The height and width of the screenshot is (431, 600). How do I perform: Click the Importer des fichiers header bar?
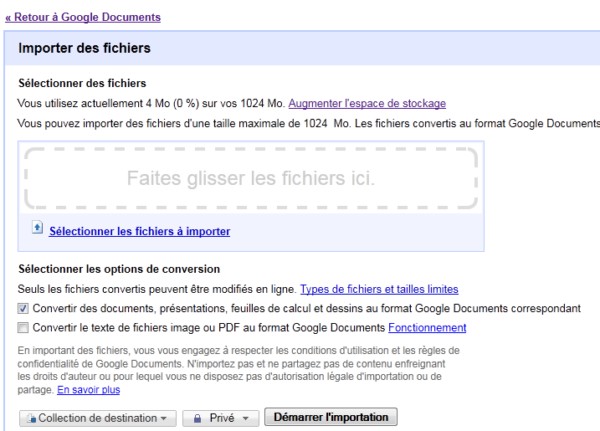[300, 47]
